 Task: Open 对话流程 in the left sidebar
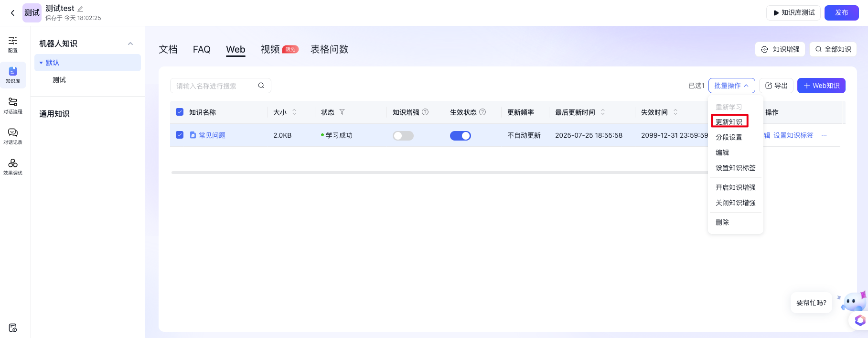13,105
